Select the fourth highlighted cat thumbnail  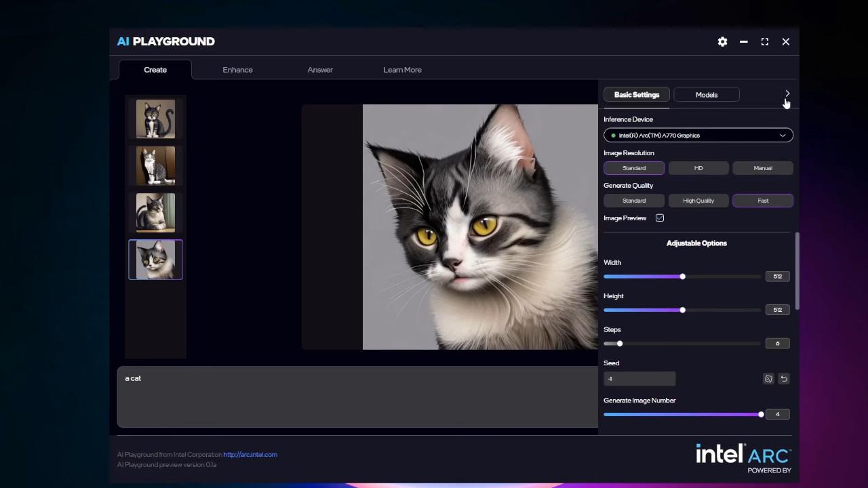coord(155,260)
